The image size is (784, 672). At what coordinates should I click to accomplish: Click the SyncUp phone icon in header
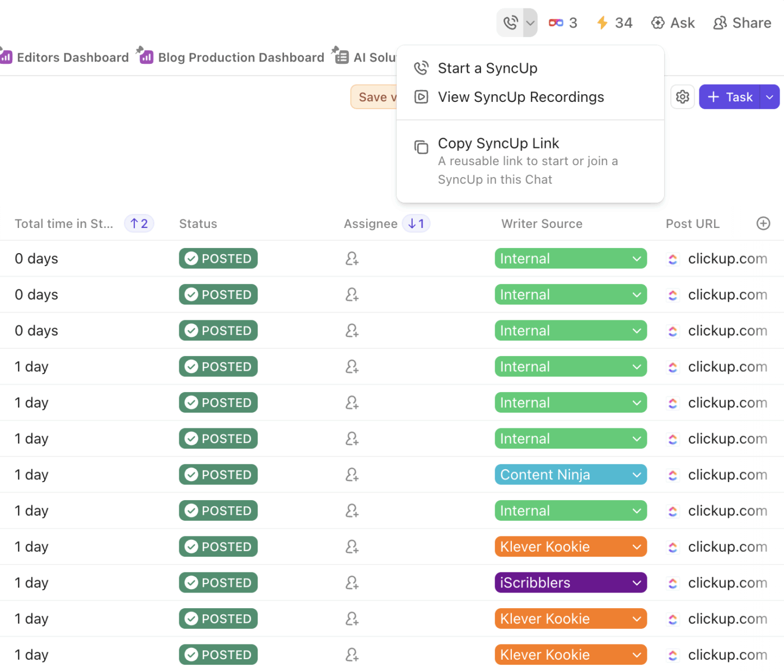(510, 23)
